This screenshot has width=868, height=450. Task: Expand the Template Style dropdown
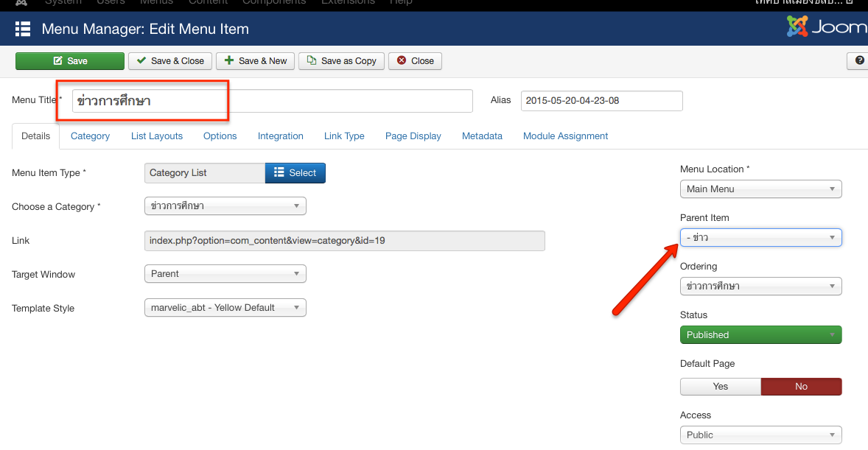coord(225,308)
